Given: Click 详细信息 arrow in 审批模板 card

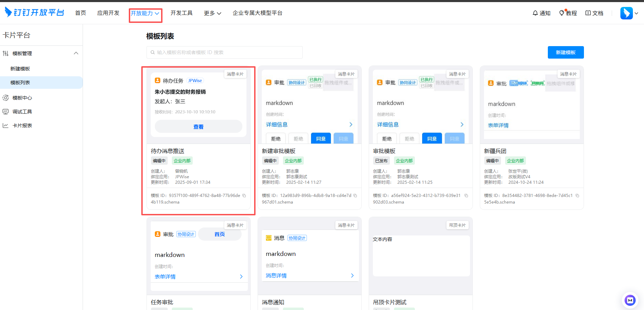Looking at the screenshot, I should (462, 124).
